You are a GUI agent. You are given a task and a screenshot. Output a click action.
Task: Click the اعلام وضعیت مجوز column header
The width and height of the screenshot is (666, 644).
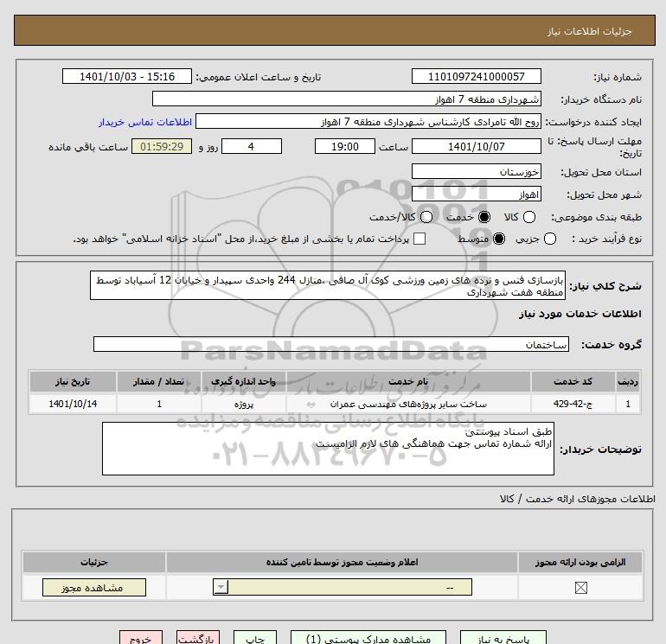point(342,562)
